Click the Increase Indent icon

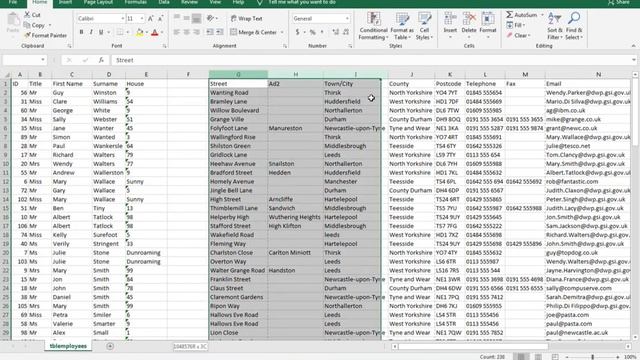point(220,32)
